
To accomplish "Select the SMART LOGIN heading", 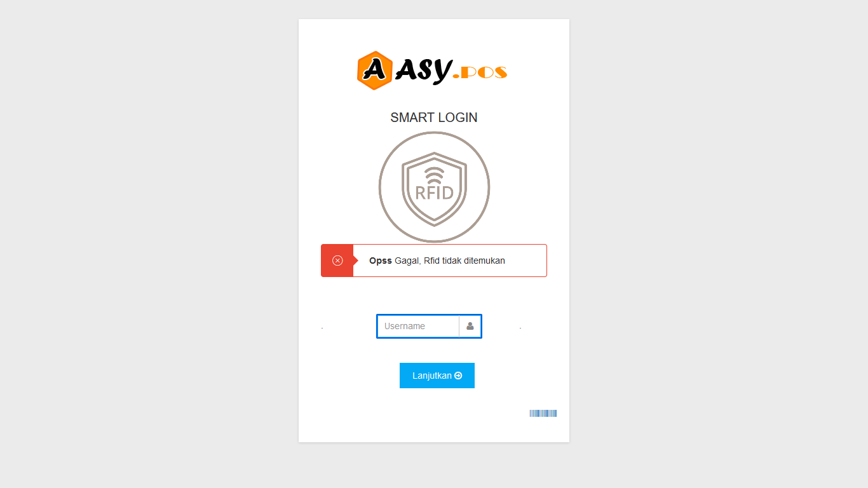I will tap(434, 118).
